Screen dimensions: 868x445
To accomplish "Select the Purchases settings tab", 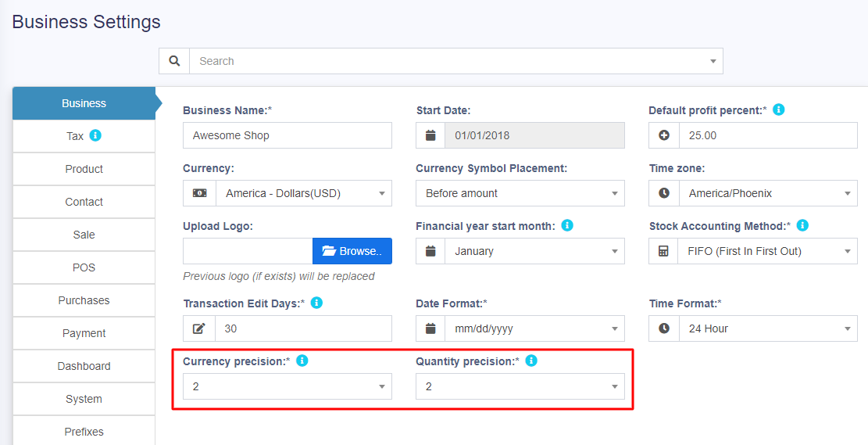I will point(84,300).
